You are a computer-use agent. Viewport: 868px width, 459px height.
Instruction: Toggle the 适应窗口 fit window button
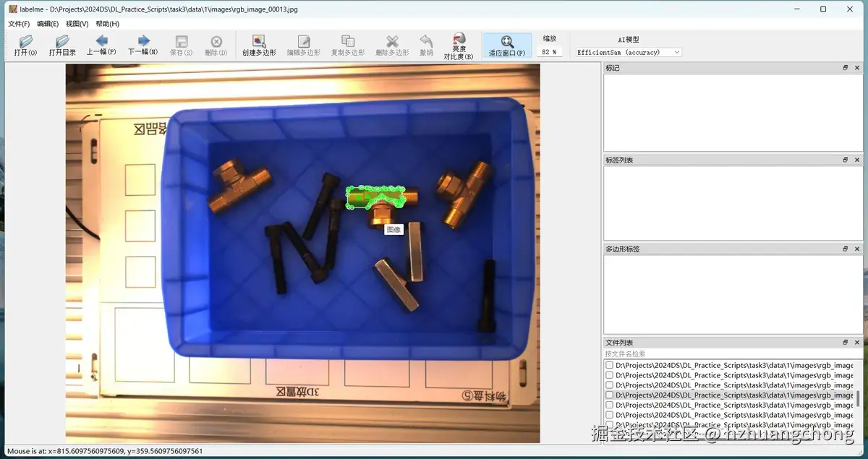click(507, 46)
